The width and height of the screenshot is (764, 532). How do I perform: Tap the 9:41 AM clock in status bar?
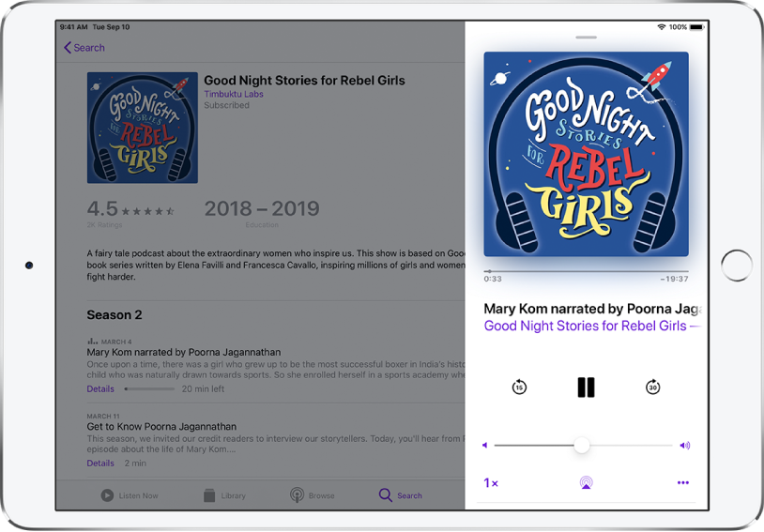click(73, 27)
